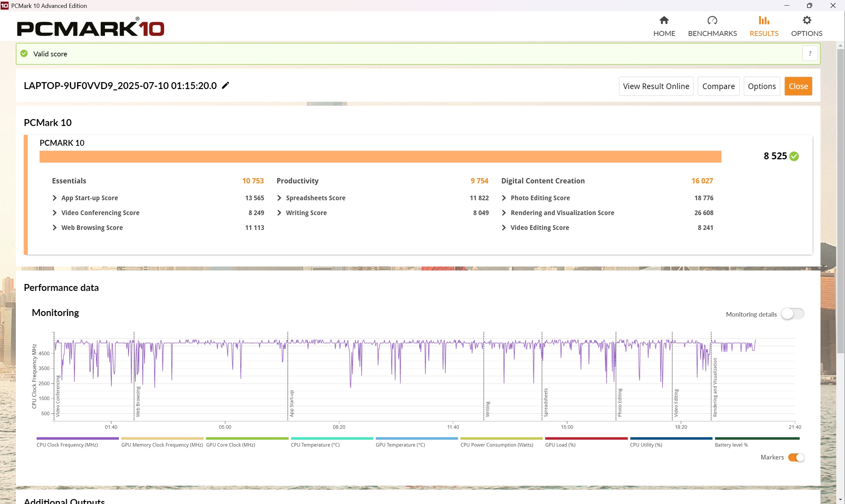Viewport: 845px width, 504px height.
Task: Open Options via the gear icon
Action: [x=807, y=20]
